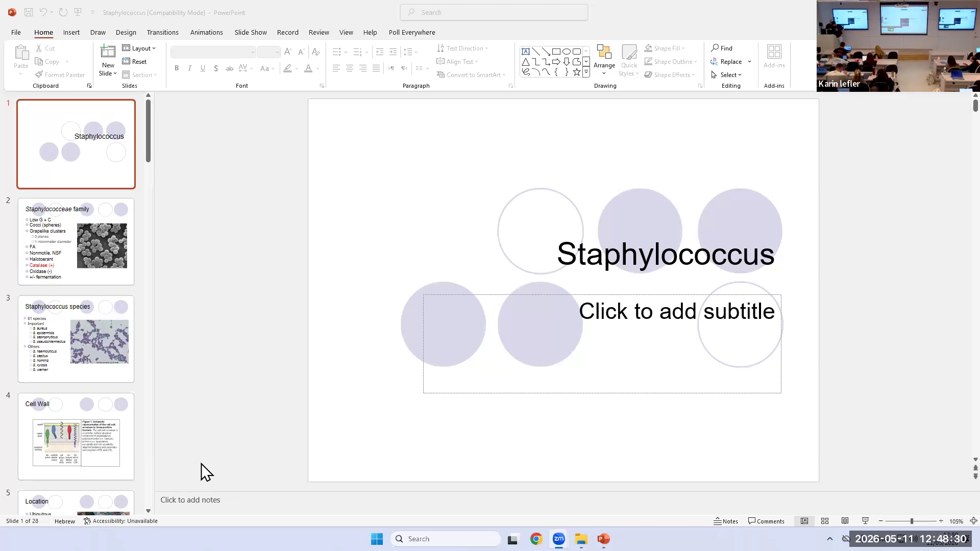This screenshot has height=551, width=980.
Task: Open Quick Styles gallery
Action: pos(629,60)
